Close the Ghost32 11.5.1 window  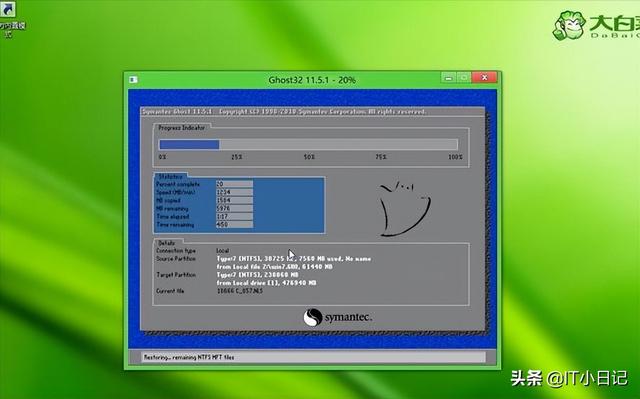484,78
